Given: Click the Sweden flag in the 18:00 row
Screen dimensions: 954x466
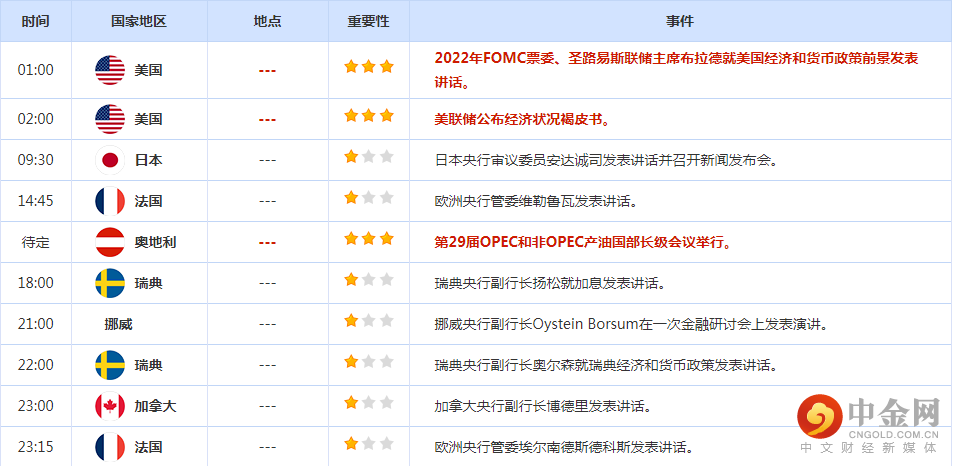Looking at the screenshot, I should tap(110, 283).
